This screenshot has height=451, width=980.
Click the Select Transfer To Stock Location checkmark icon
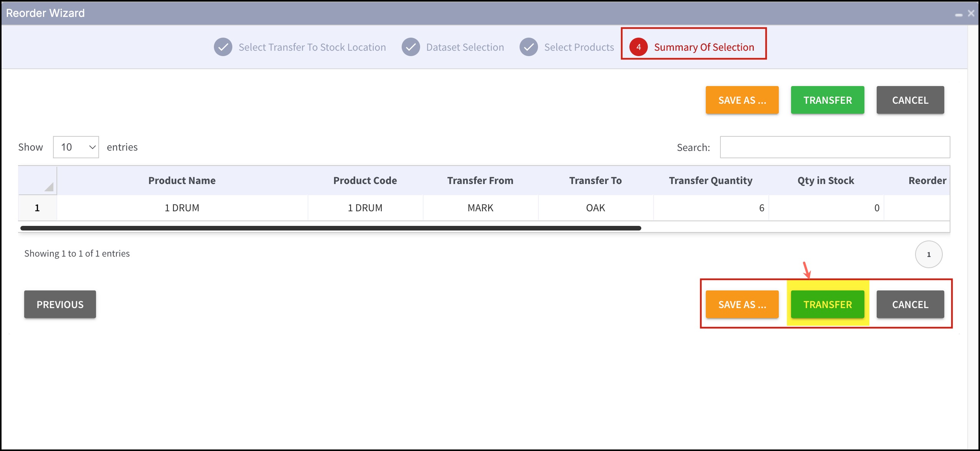223,47
